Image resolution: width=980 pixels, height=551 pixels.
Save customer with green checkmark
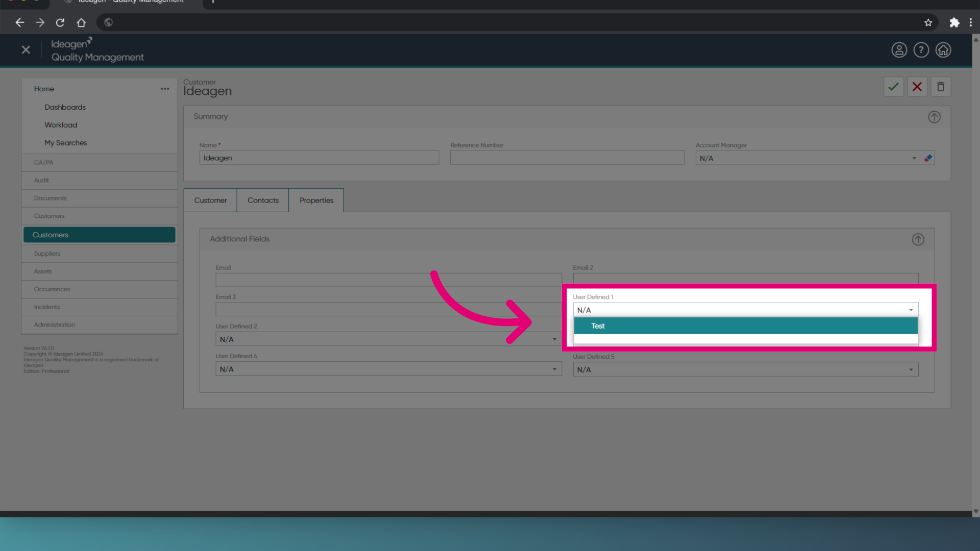tap(893, 87)
